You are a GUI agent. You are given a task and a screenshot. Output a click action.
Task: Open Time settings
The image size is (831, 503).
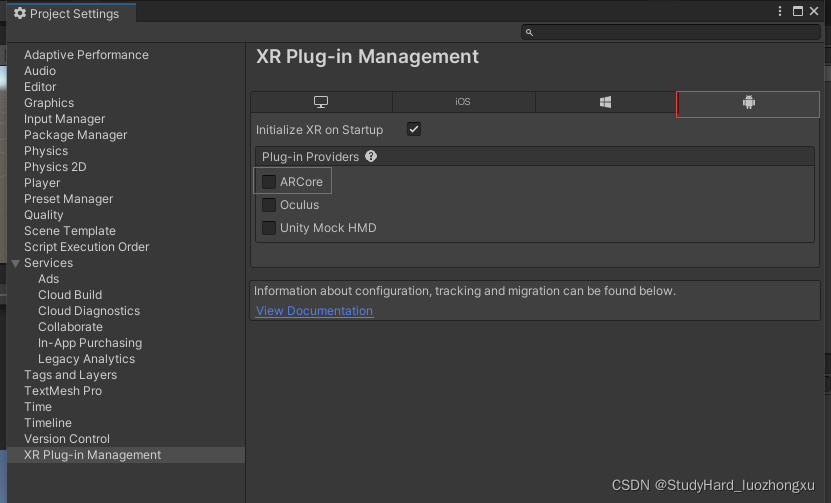tap(38, 407)
